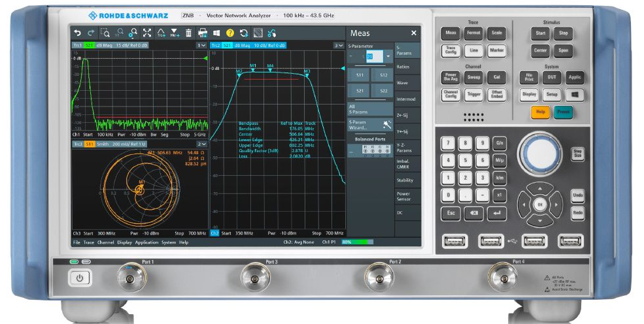Screen dimensions: 644x324
Task: Open the System menu
Action: click(x=169, y=242)
